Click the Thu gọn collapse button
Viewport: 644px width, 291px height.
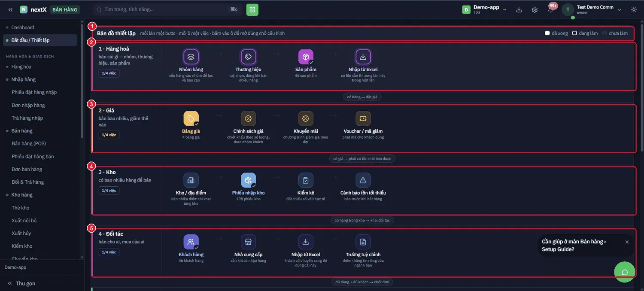click(x=21, y=283)
